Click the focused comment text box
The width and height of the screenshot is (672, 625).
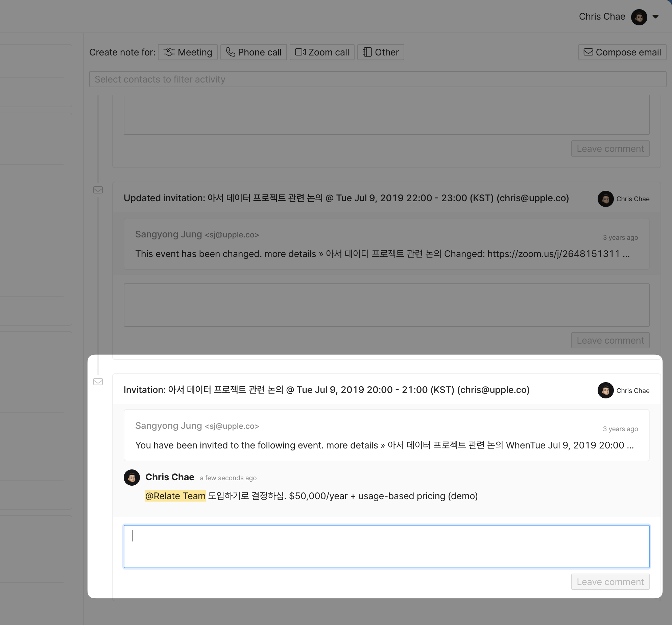(386, 547)
